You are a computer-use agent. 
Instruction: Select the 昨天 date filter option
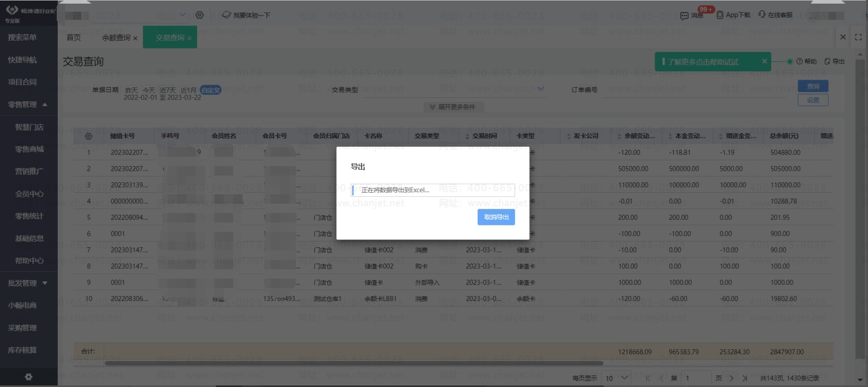click(x=132, y=90)
